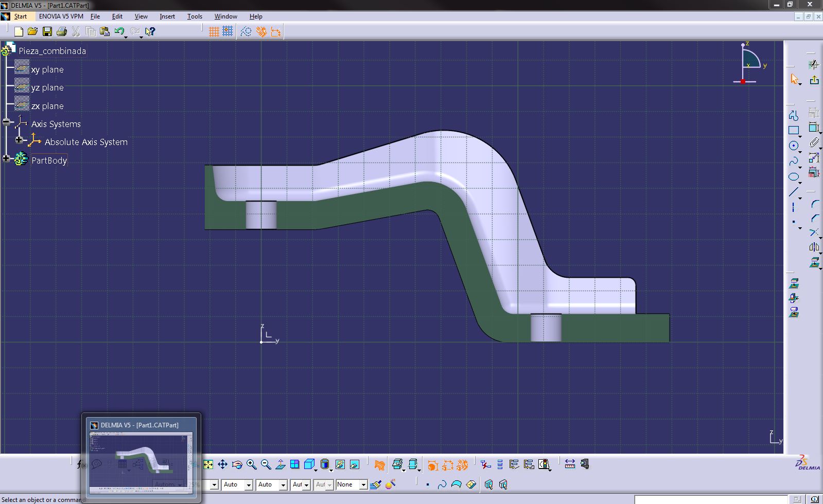Screen dimensions: 823x504
Task: Select xy plane in tree
Action: [x=47, y=69]
